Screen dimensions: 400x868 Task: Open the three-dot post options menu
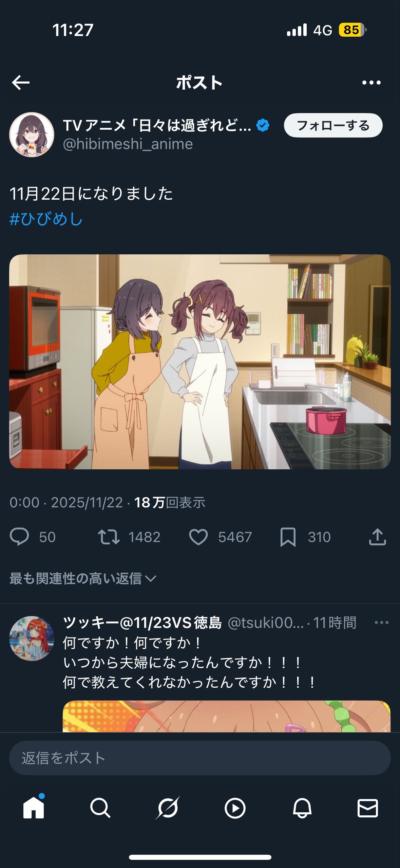[372, 83]
